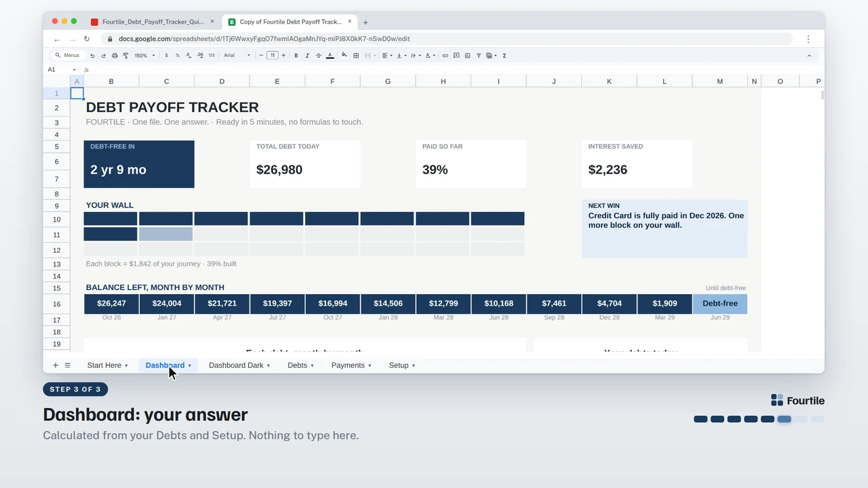
Task: Open the Dashboard sheet tab arrow menu
Action: [190, 366]
